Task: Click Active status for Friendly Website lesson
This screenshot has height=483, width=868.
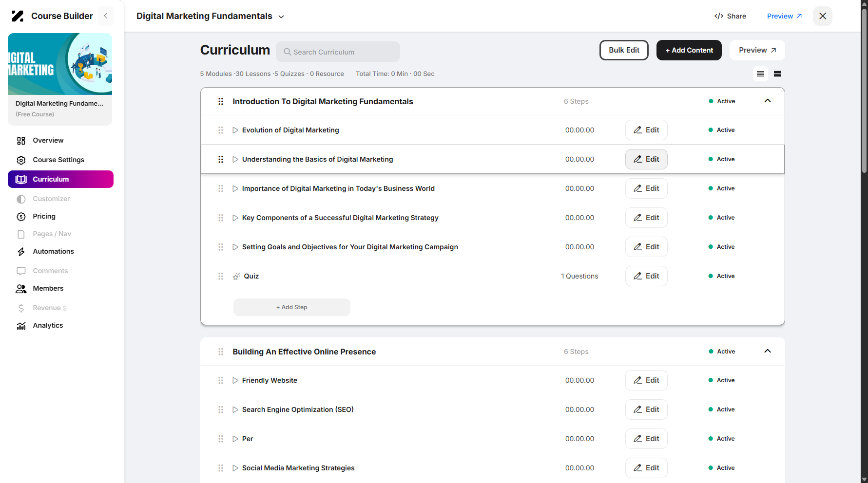Action: pos(722,380)
